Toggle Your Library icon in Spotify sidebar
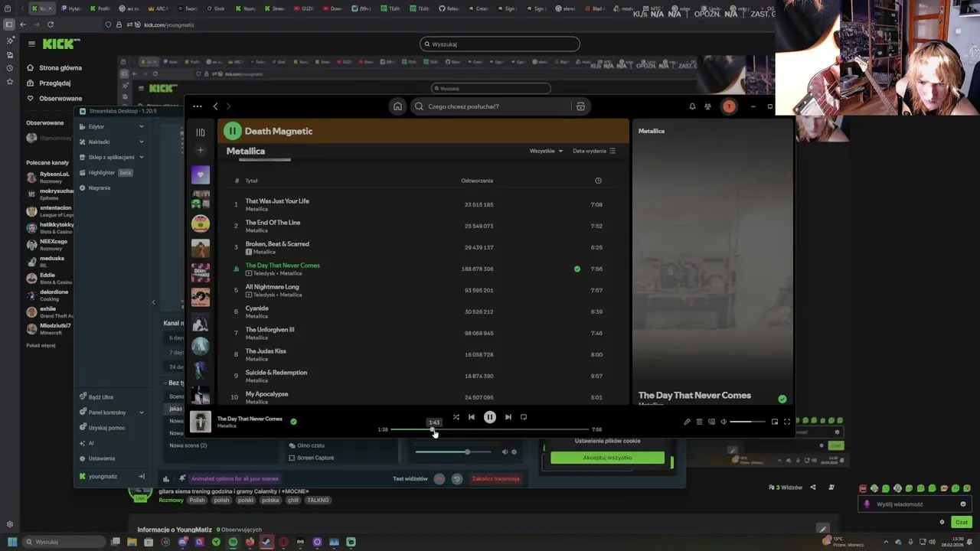The height and width of the screenshot is (551, 980). pos(201,132)
